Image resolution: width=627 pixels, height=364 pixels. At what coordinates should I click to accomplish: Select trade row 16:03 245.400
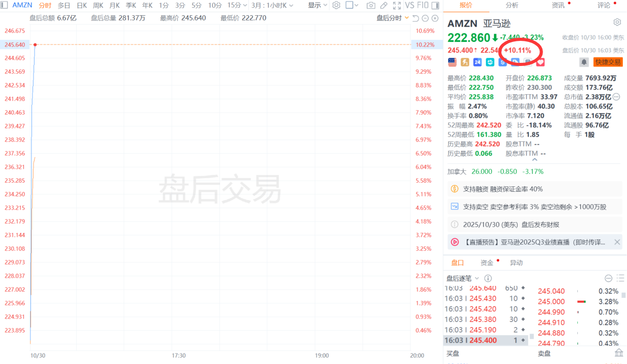tap(486, 340)
